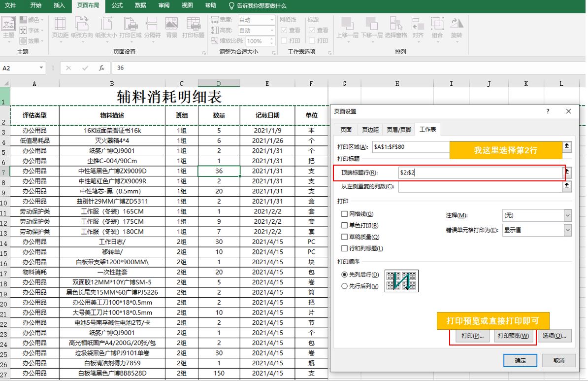Open the 错误单元格打印为 dropdown
The height and width of the screenshot is (381, 588).
click(x=567, y=230)
